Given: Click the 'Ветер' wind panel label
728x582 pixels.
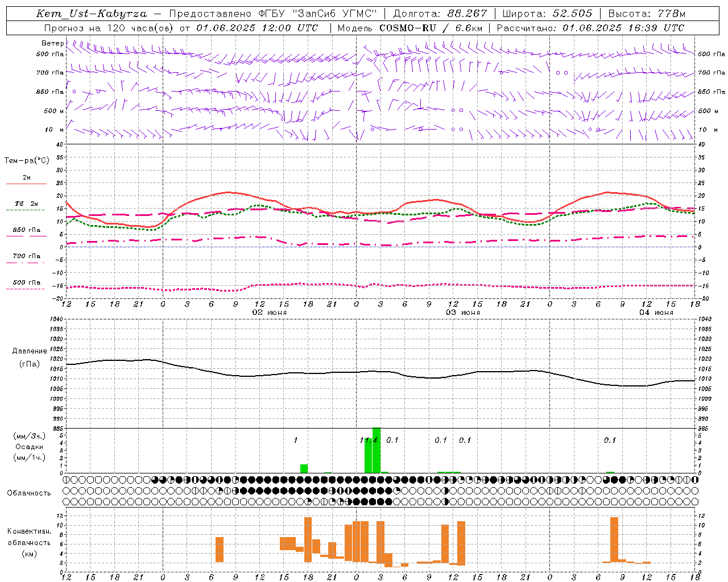Looking at the screenshot, I should [53, 43].
